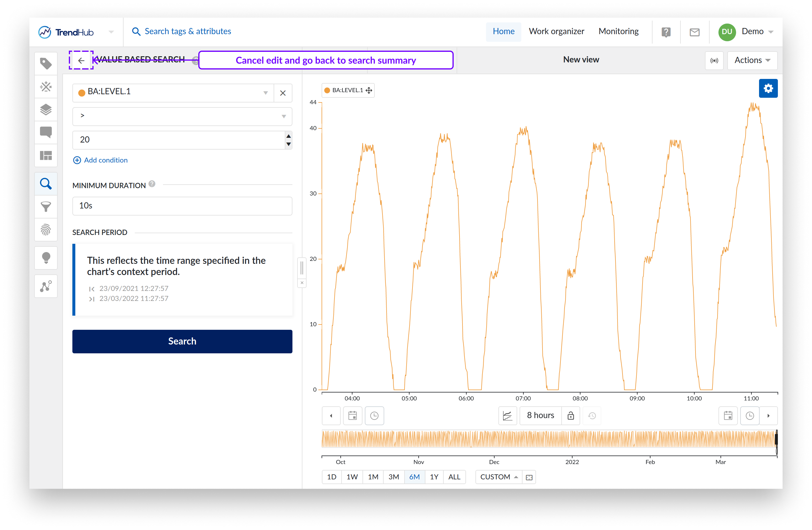This screenshot has width=812, height=530.
Task: Open the layers icon in sidebar
Action: [46, 110]
